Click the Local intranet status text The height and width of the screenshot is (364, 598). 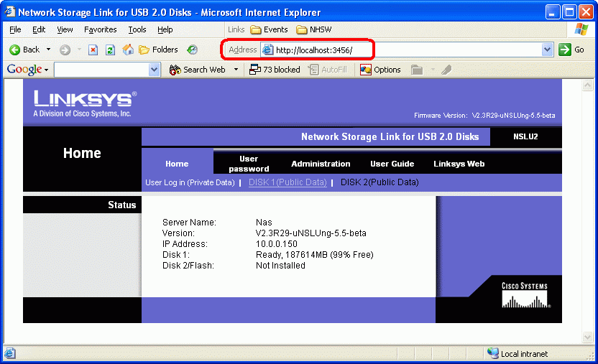pyautogui.click(x=524, y=354)
